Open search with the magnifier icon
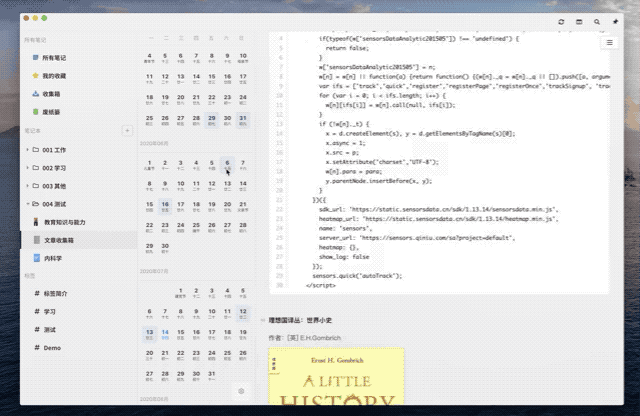The width and height of the screenshot is (640, 416). coord(597,22)
